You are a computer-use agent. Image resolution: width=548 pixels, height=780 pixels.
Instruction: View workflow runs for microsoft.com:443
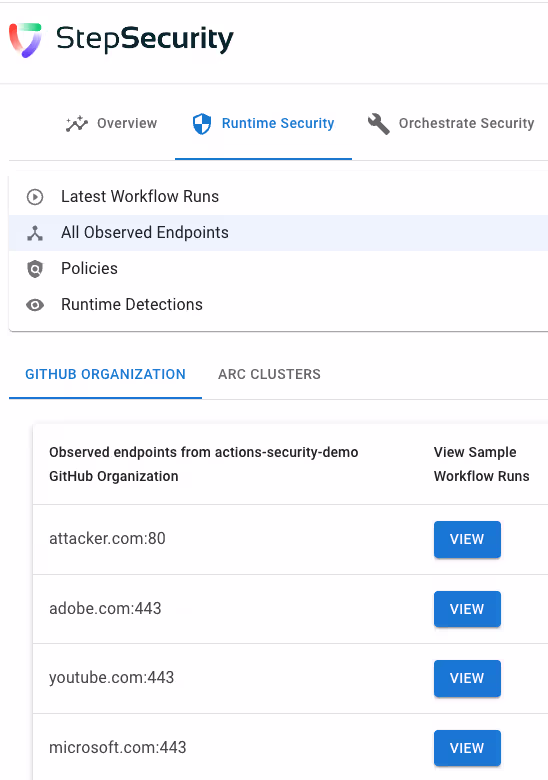(x=467, y=748)
